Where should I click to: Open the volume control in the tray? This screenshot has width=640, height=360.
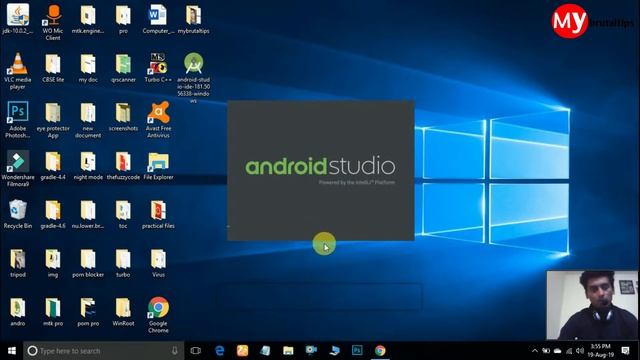coord(580,351)
